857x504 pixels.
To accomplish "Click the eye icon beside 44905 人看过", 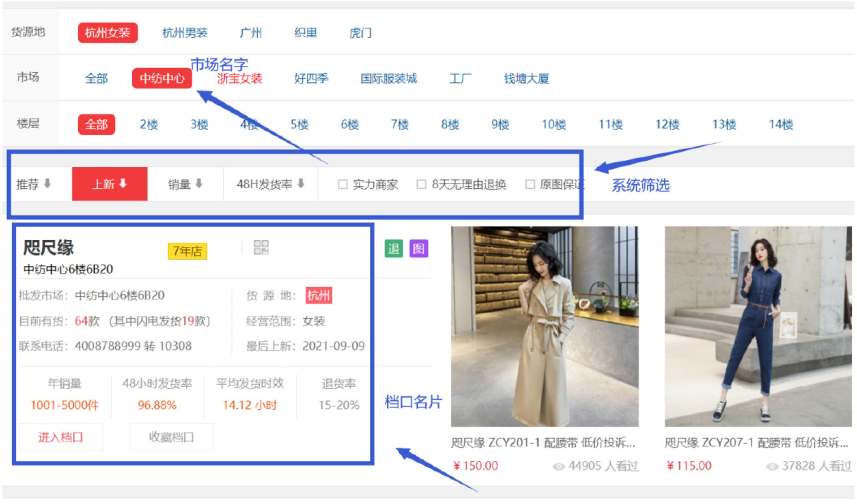I will 559,467.
